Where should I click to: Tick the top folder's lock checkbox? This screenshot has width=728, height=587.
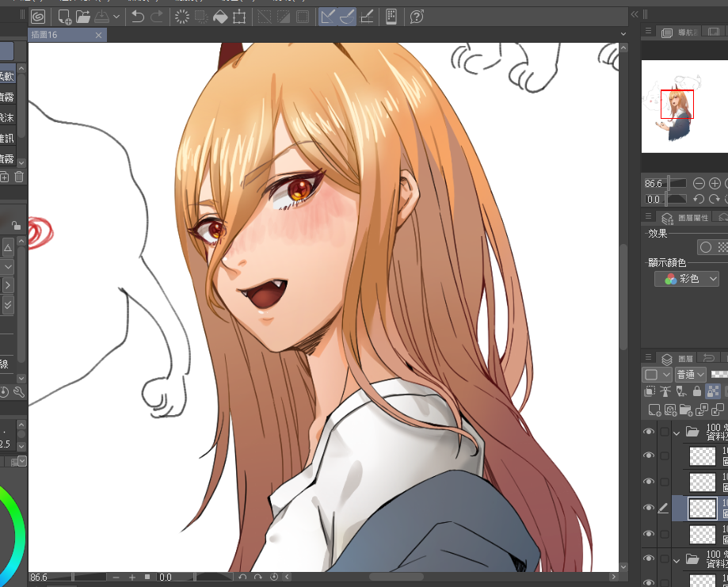[x=665, y=432]
